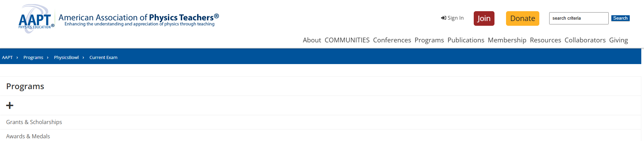644x141 pixels.
Task: Click the Sign In arrow icon
Action: coord(443,18)
